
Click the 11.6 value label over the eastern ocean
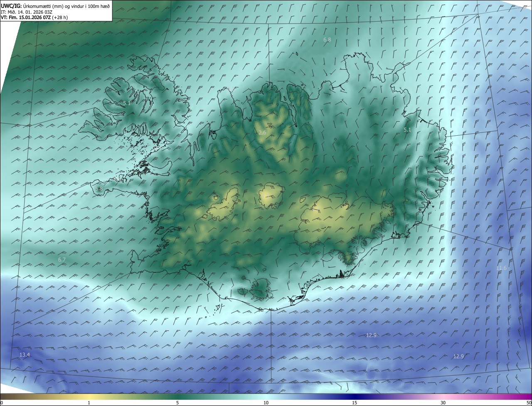(502, 268)
